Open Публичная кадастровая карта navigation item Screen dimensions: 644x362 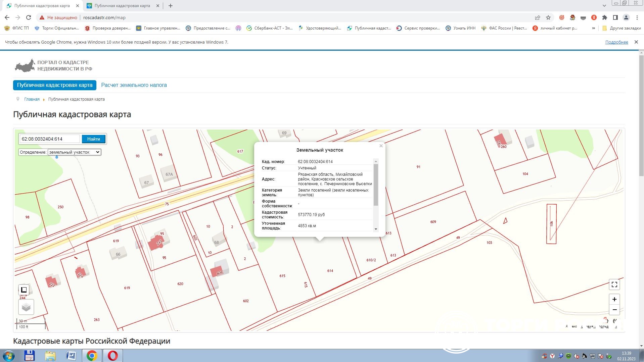coord(55,85)
